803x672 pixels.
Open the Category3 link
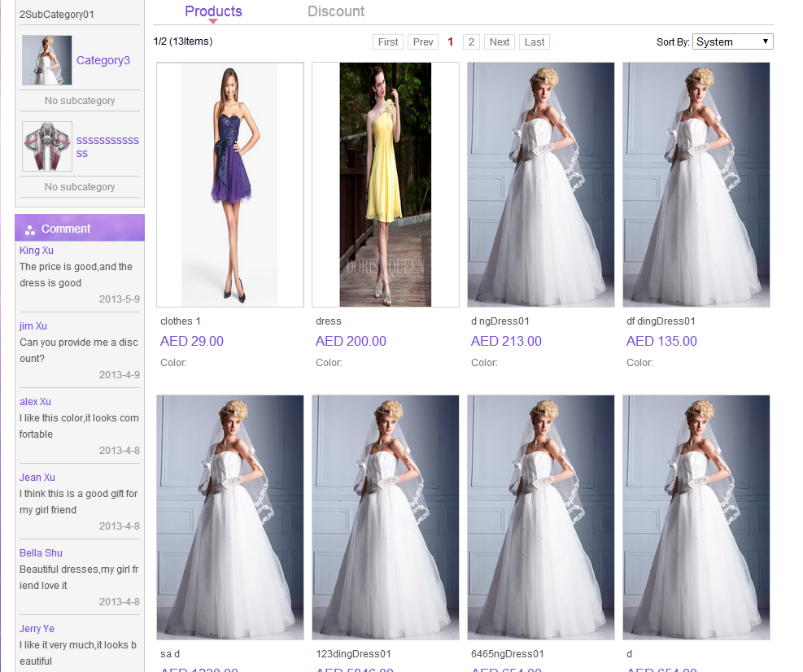103,60
